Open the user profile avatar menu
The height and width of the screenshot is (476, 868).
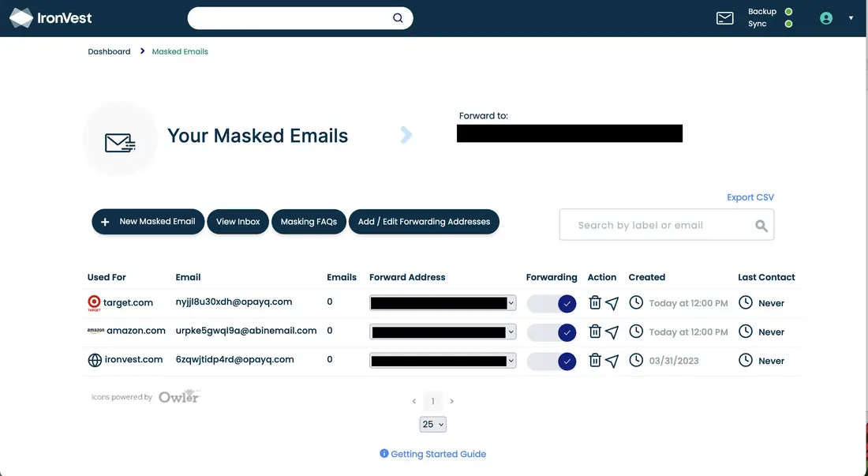click(826, 18)
